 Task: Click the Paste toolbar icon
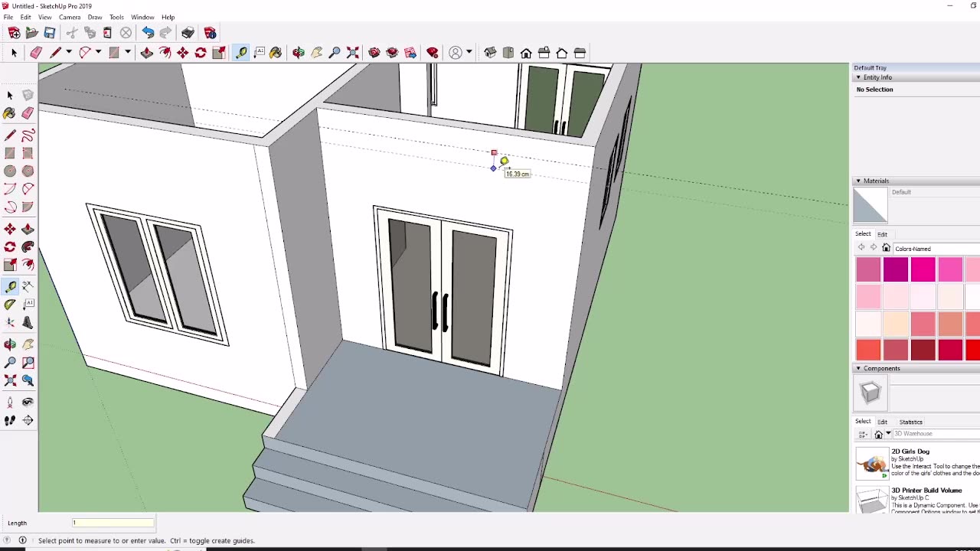[x=107, y=33]
